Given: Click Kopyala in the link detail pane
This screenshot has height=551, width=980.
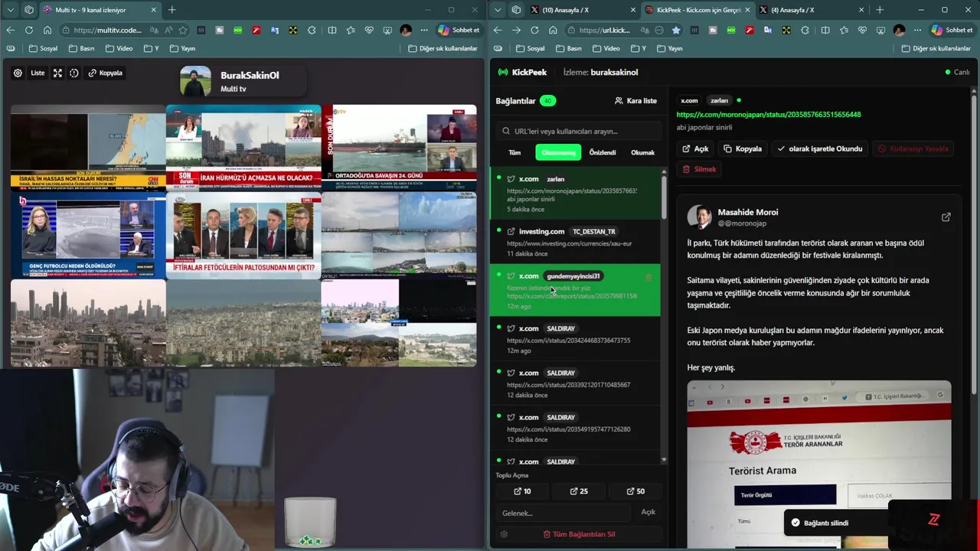Looking at the screenshot, I should tap(743, 148).
